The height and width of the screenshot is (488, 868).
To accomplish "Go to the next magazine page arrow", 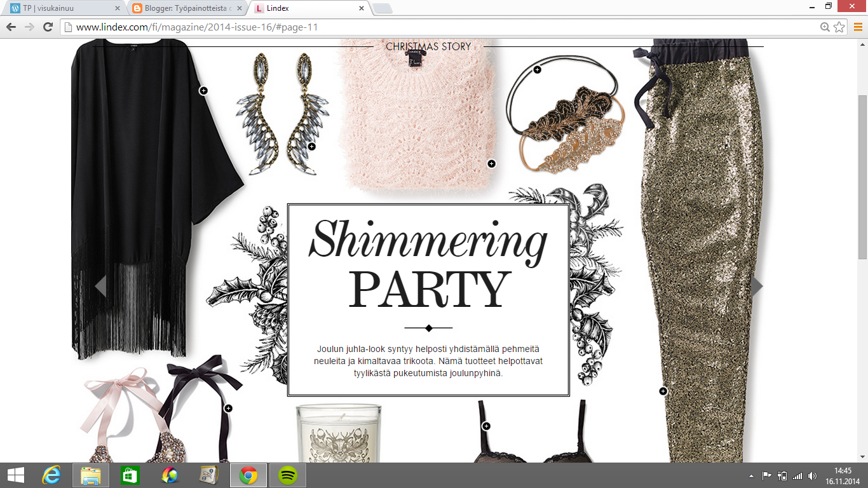I will coord(757,286).
